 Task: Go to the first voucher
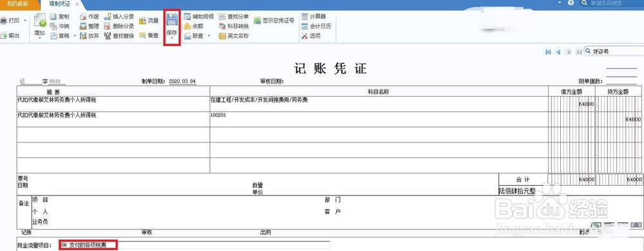548,52
